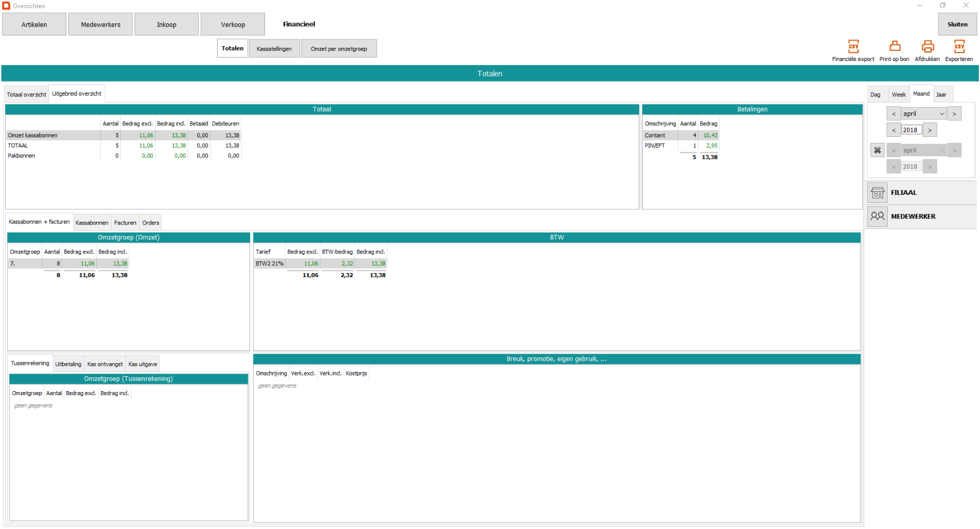Switch to the Kassatellingen tab
The height and width of the screenshot is (529, 980).
(x=274, y=49)
